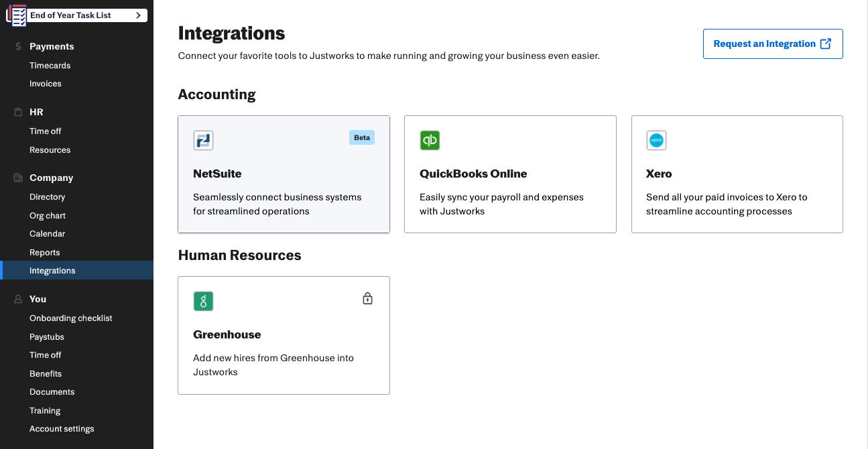Click the Accounting section heading
Viewport: 868px width, 449px height.
[x=217, y=94]
